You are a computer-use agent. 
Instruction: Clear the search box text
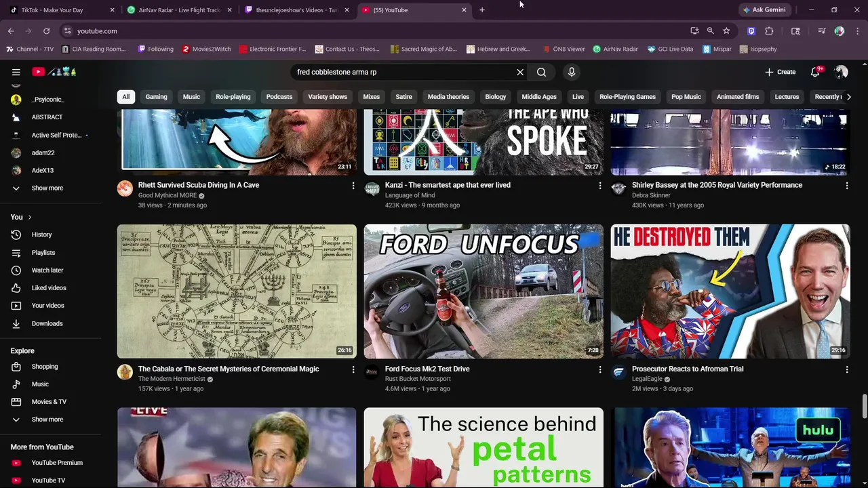click(520, 72)
